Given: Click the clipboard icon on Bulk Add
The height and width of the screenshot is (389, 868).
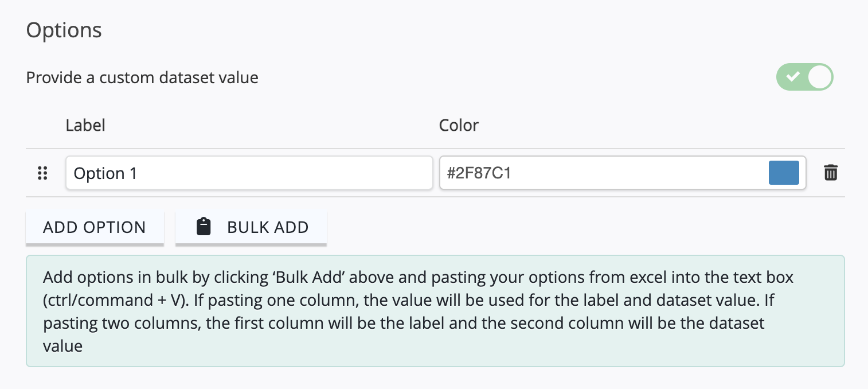Looking at the screenshot, I should coord(204,227).
